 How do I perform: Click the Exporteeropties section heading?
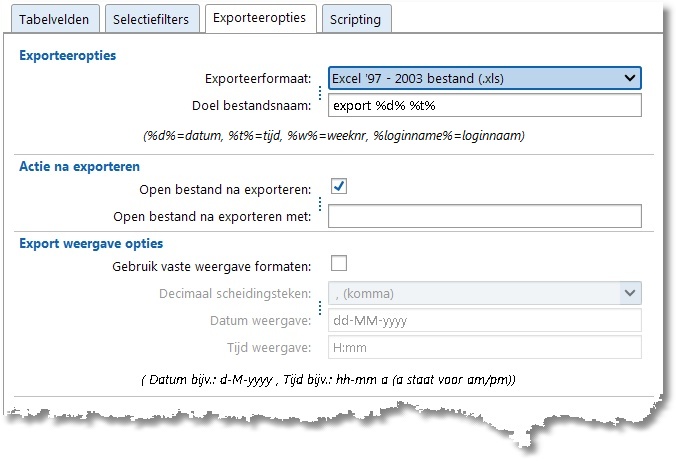(68, 55)
